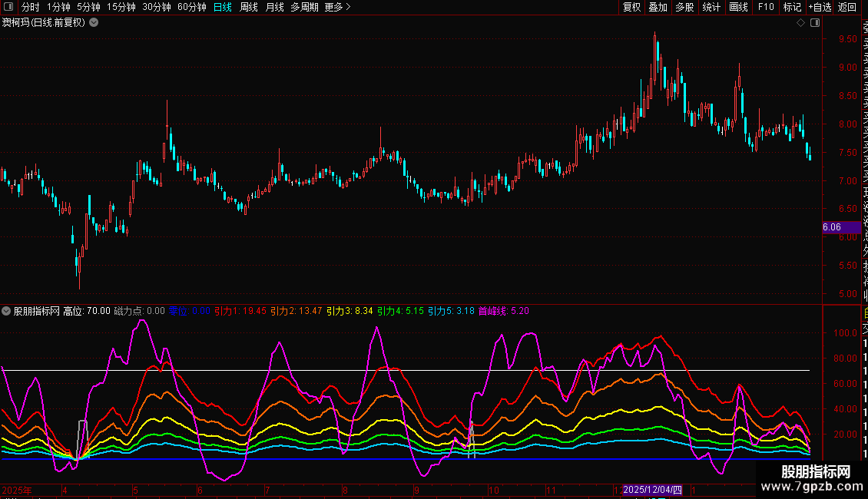This screenshot has width=868, height=499.
Task: Click the diamond icon on main chart
Action: click(x=800, y=23)
